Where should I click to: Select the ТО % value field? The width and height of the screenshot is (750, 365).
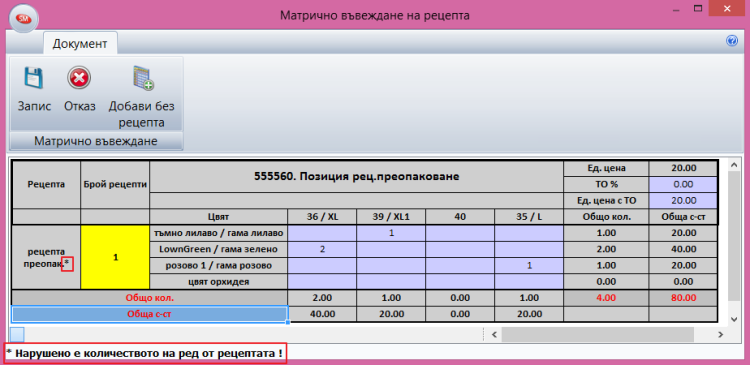point(683,184)
